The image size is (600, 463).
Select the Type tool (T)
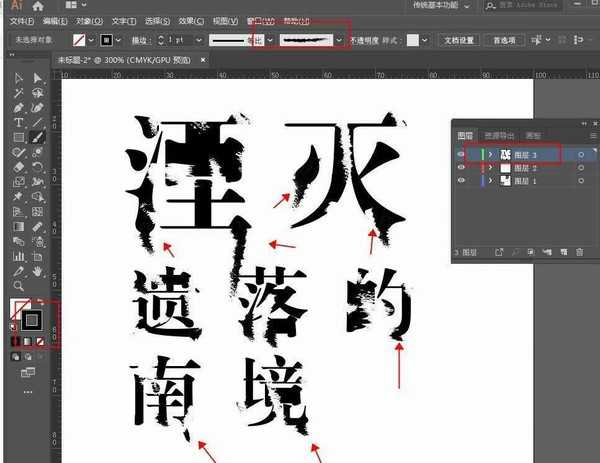point(19,122)
